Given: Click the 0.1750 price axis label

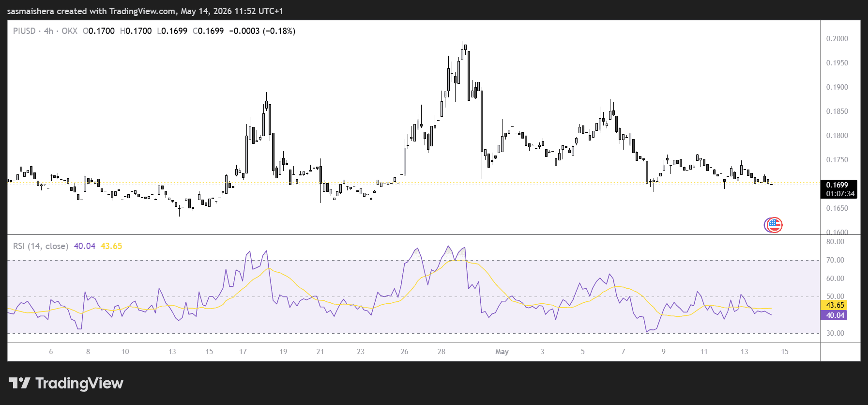Looking at the screenshot, I should tap(837, 160).
